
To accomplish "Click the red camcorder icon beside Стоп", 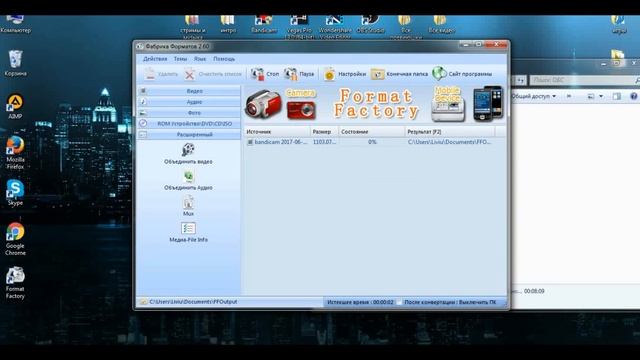I will click(x=257, y=74).
